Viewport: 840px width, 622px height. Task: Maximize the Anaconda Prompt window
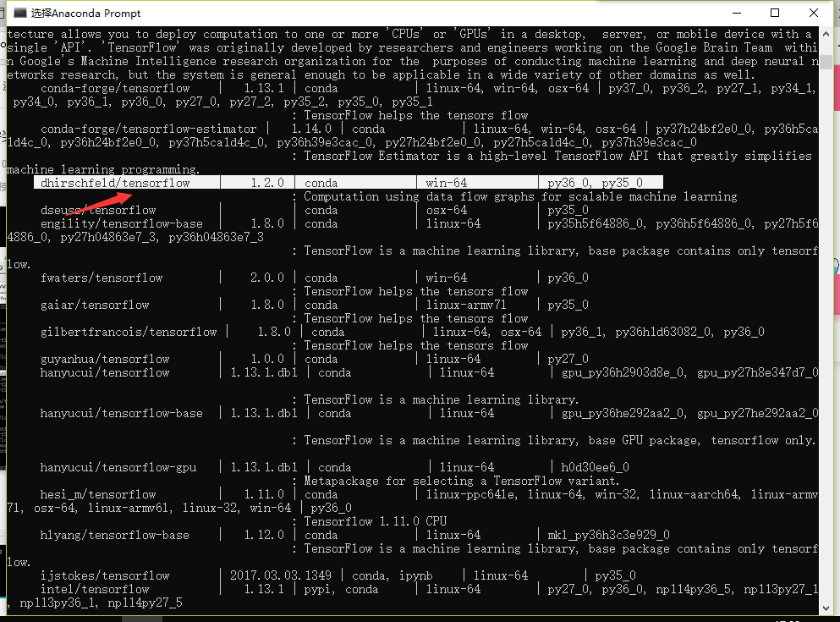point(775,13)
